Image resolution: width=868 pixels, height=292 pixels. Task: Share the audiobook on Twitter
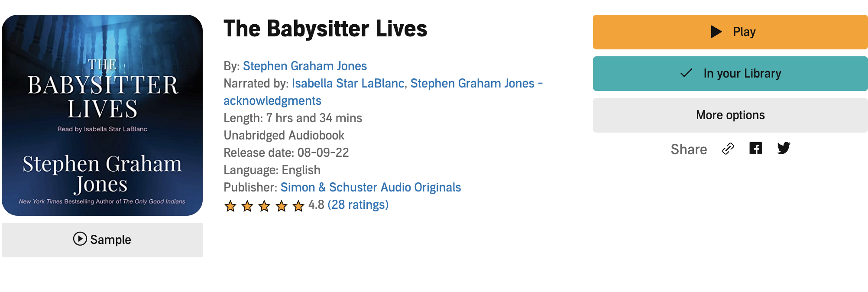point(784,149)
